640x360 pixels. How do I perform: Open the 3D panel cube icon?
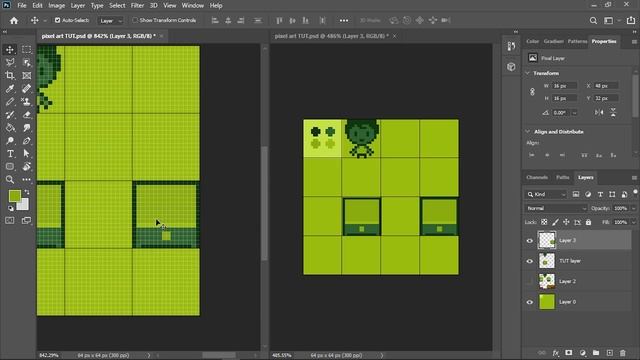[511, 67]
